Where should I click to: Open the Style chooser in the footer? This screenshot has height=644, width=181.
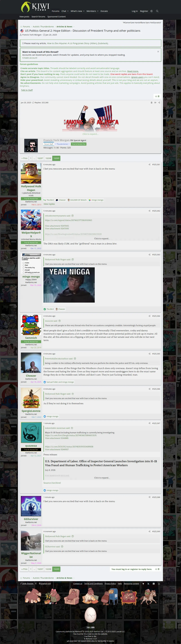pos(27,583)
